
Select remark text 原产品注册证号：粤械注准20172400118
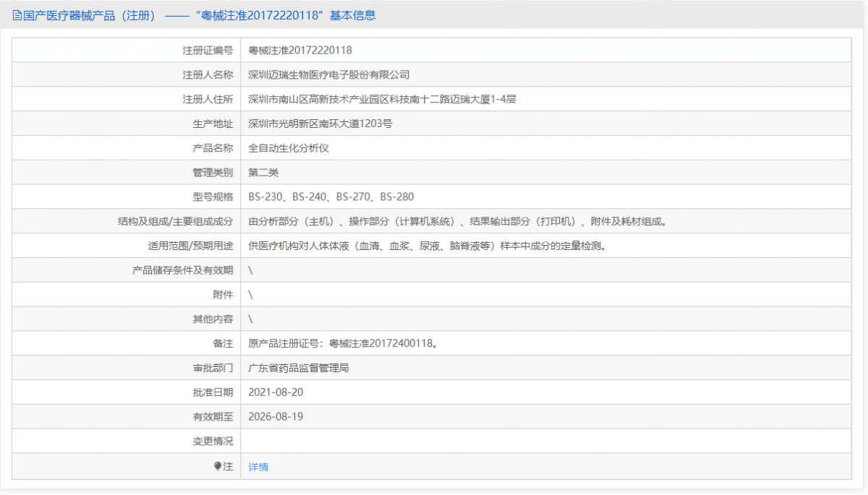343,343
